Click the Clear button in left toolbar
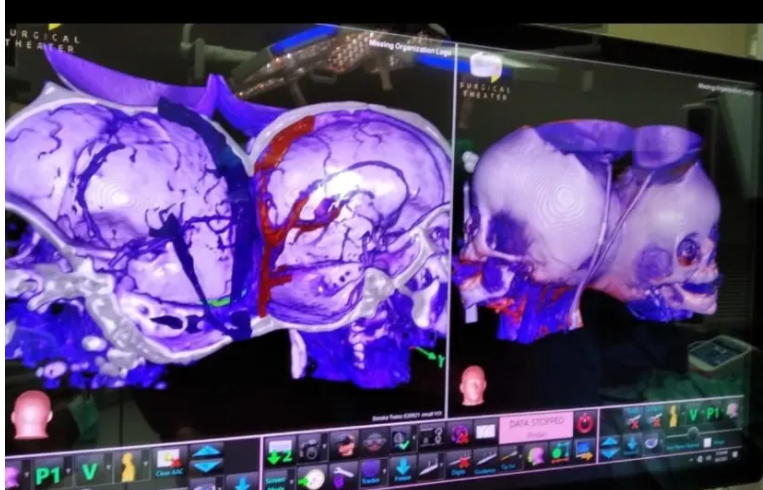Screen dimensions: 763x490 coord(167,463)
